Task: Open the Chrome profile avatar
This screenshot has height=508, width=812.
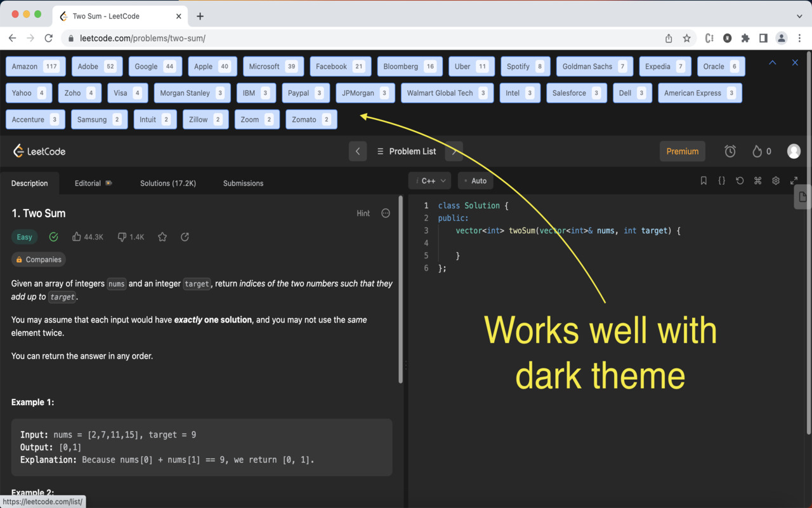Action: click(x=782, y=38)
